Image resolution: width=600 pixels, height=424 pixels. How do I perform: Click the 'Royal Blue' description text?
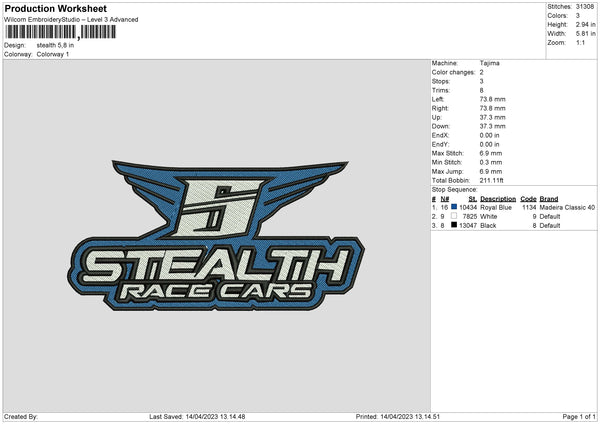pyautogui.click(x=496, y=207)
